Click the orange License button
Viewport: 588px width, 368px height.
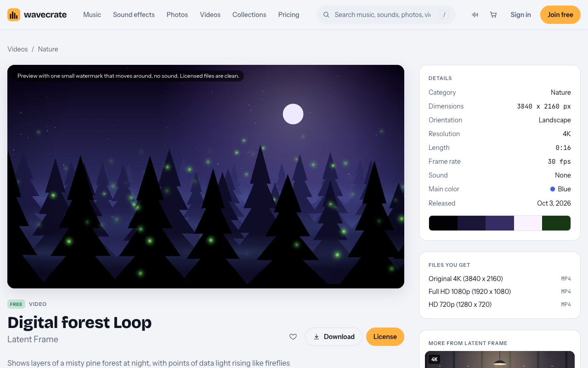385,337
